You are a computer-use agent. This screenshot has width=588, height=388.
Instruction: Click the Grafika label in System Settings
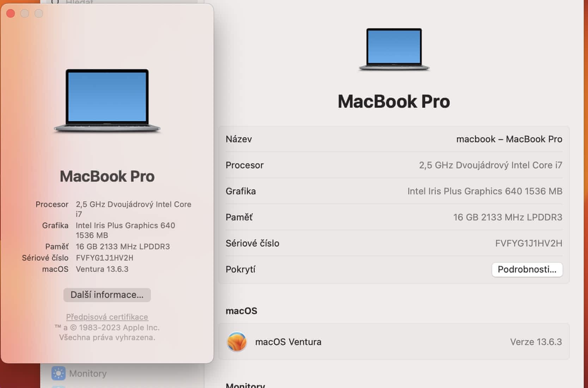241,191
